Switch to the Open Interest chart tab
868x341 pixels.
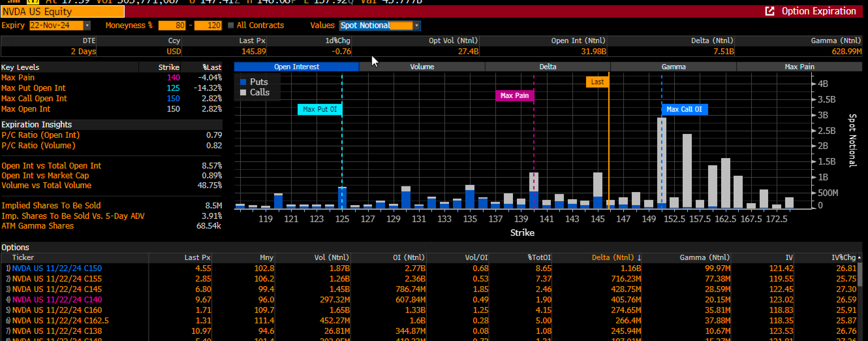tap(297, 67)
